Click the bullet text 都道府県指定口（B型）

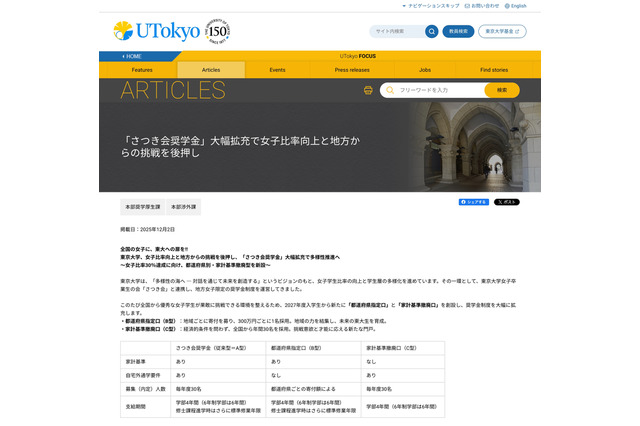coord(150,321)
